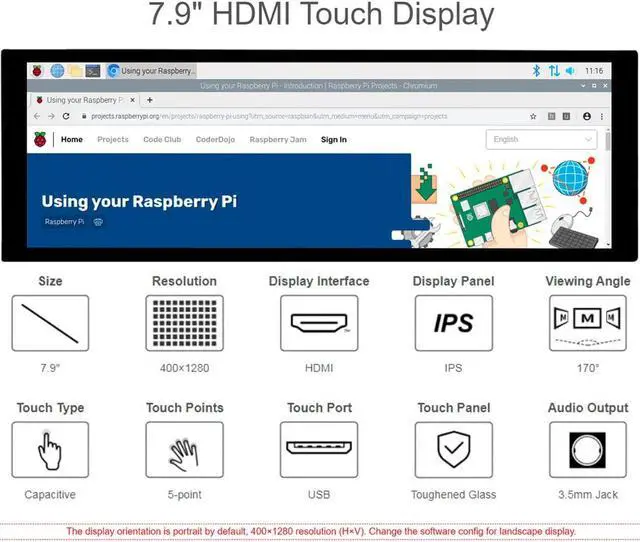Click the browser vertical scrollbar
Viewport: 640px width, 542px height.
point(607,190)
